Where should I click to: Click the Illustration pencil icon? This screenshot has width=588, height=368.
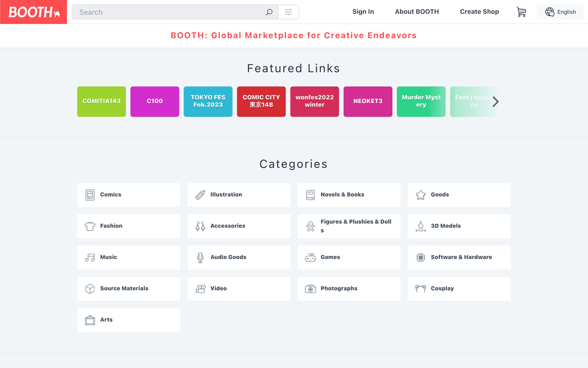coord(200,195)
